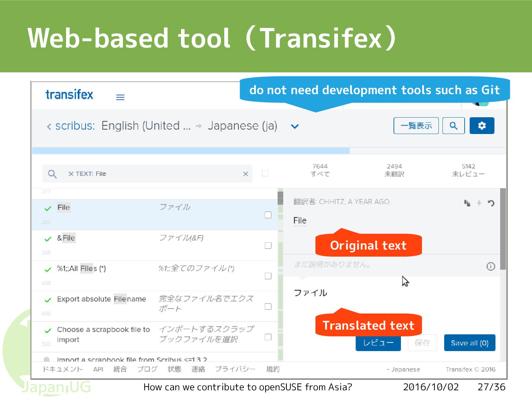Image resolution: width=532 pixels, height=399 pixels.
Task: Click the source text File in editor
Action: pos(300,220)
